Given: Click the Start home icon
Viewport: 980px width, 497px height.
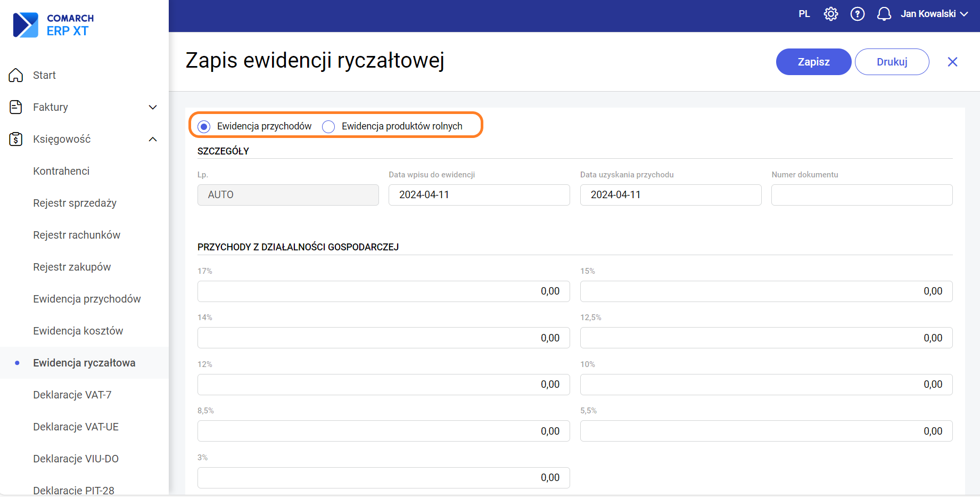Looking at the screenshot, I should (16, 75).
